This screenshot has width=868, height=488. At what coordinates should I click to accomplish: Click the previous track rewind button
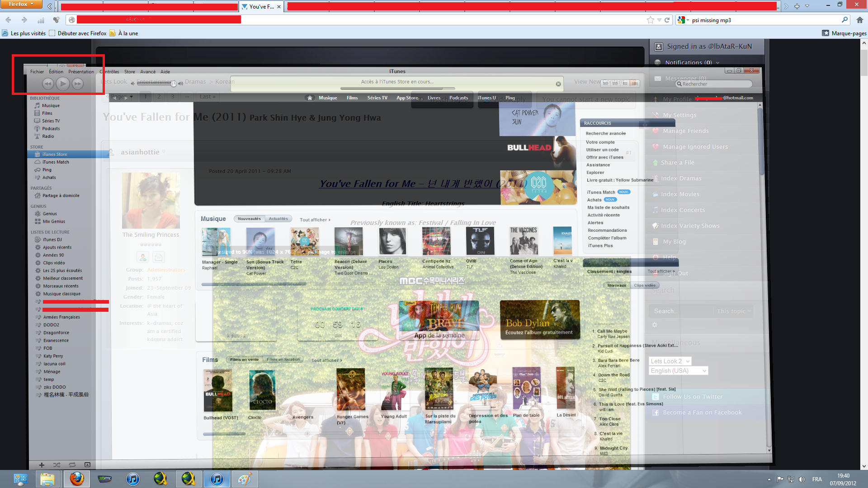point(48,84)
